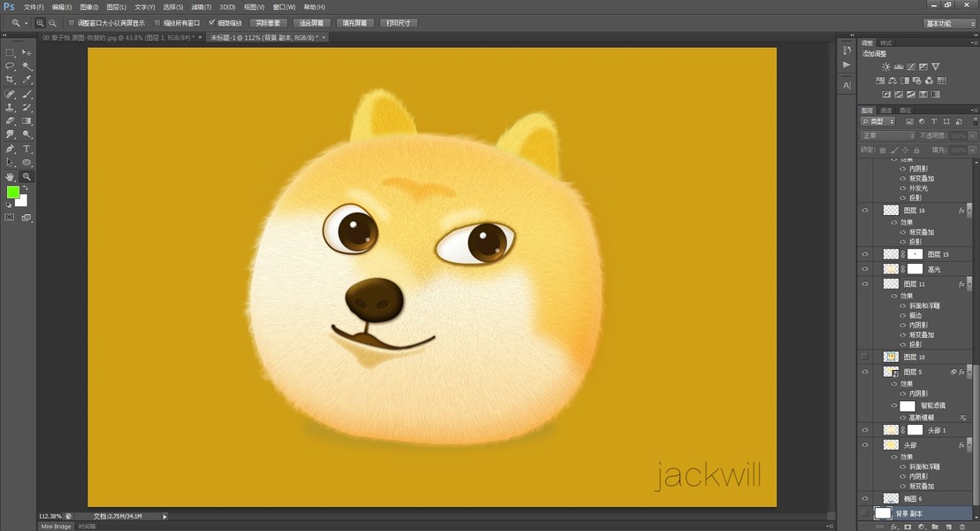Show the 背景 副本 layer

(865, 513)
